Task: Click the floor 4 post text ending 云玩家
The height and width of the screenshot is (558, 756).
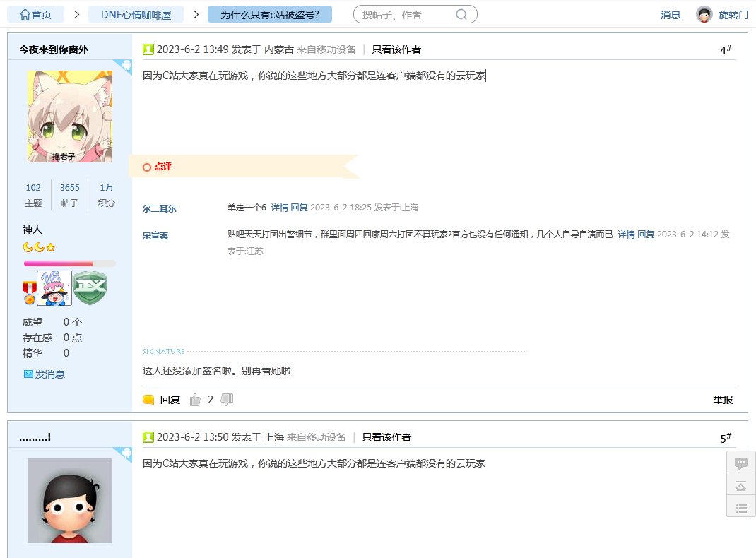Action: point(314,76)
